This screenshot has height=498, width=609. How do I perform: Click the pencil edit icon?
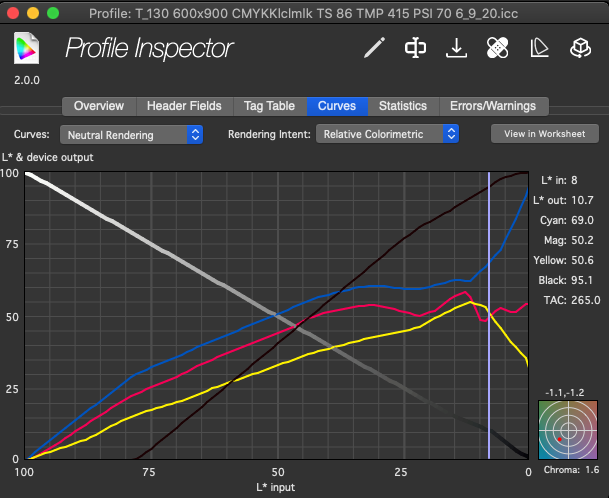[x=374, y=48]
